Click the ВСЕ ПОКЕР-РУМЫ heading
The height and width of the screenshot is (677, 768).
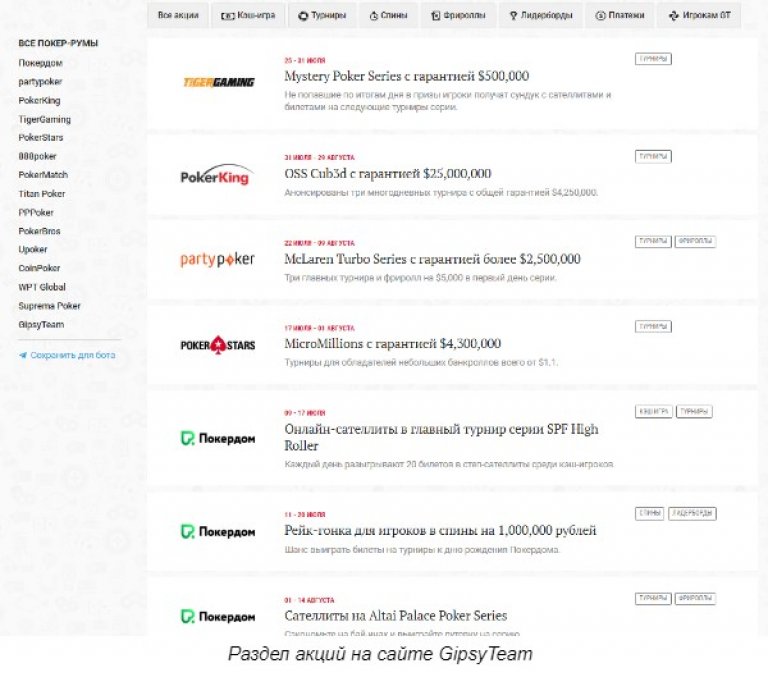(x=58, y=43)
